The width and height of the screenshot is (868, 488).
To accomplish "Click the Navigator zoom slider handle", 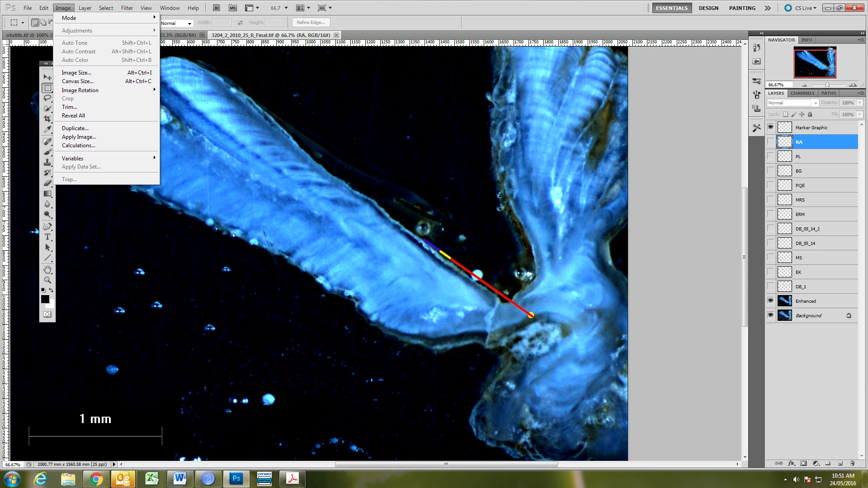I will tap(827, 85).
